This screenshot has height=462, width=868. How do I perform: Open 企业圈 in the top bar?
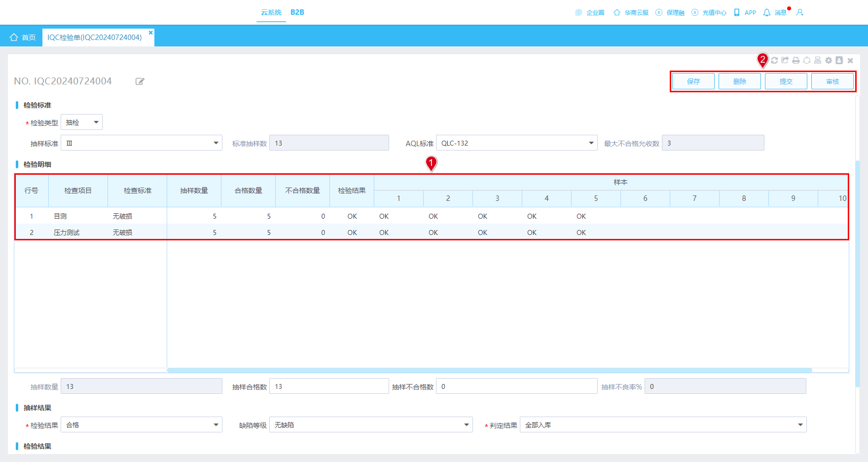(x=590, y=12)
